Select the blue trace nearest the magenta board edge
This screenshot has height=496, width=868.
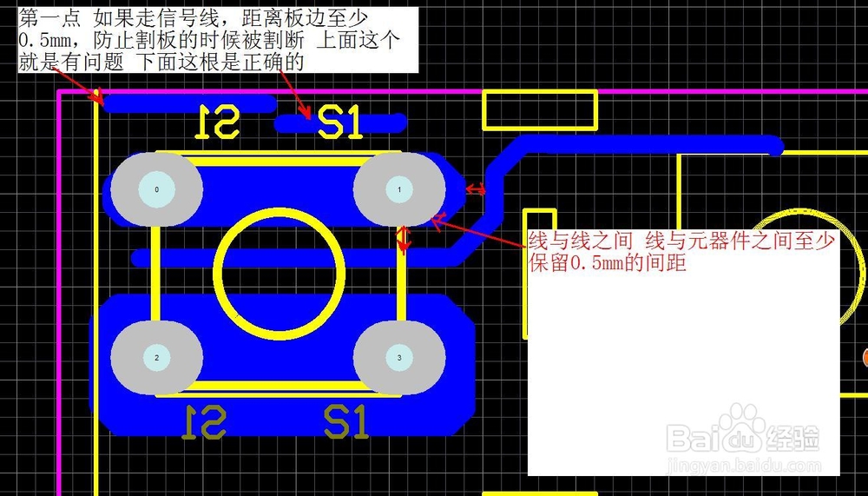coord(190,103)
